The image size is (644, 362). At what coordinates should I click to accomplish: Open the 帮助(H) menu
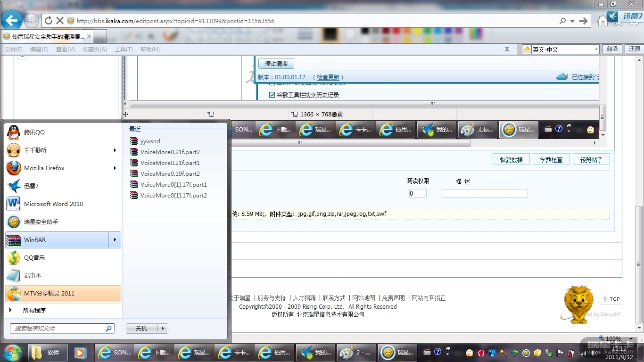pyautogui.click(x=150, y=49)
